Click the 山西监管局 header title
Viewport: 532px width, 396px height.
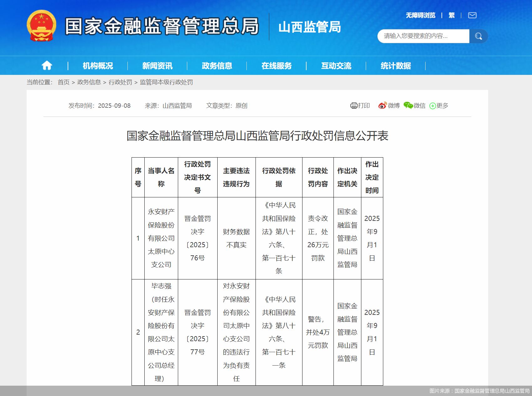coord(310,27)
